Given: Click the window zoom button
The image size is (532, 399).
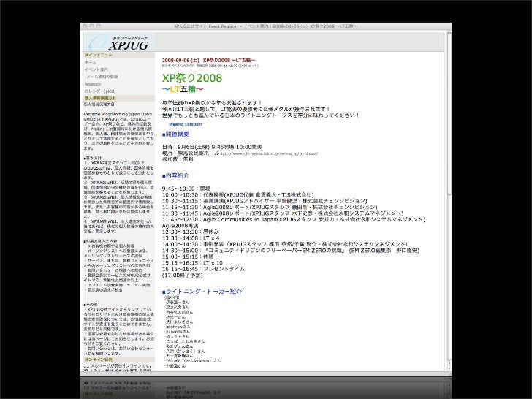Looking at the screenshot, I should click(99, 26).
